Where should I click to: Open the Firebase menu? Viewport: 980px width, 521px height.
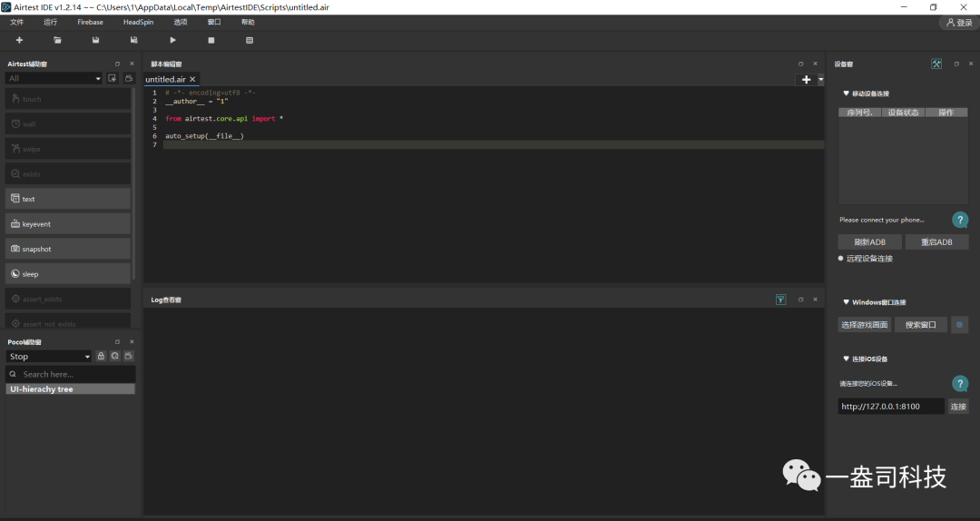[90, 22]
